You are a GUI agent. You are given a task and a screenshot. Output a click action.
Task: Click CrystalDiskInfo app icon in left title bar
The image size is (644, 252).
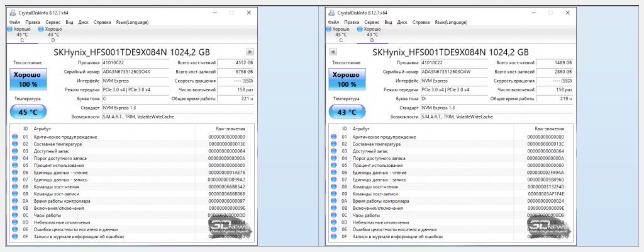(x=13, y=13)
